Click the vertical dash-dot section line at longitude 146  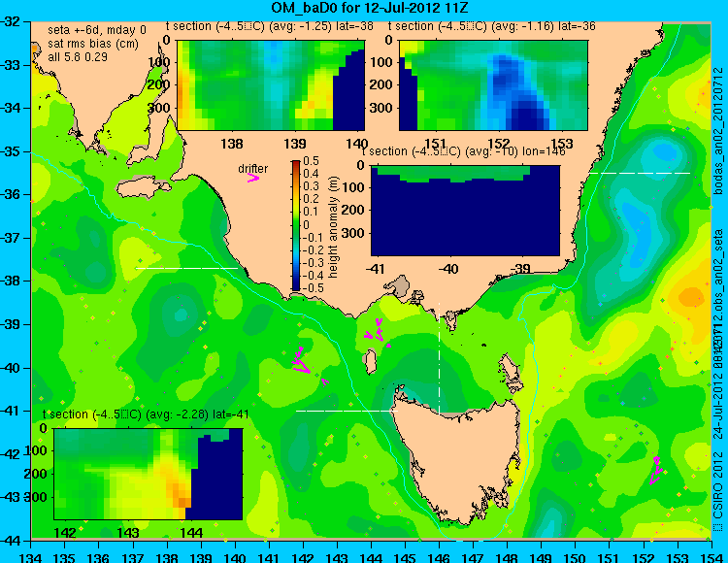[x=439, y=358]
